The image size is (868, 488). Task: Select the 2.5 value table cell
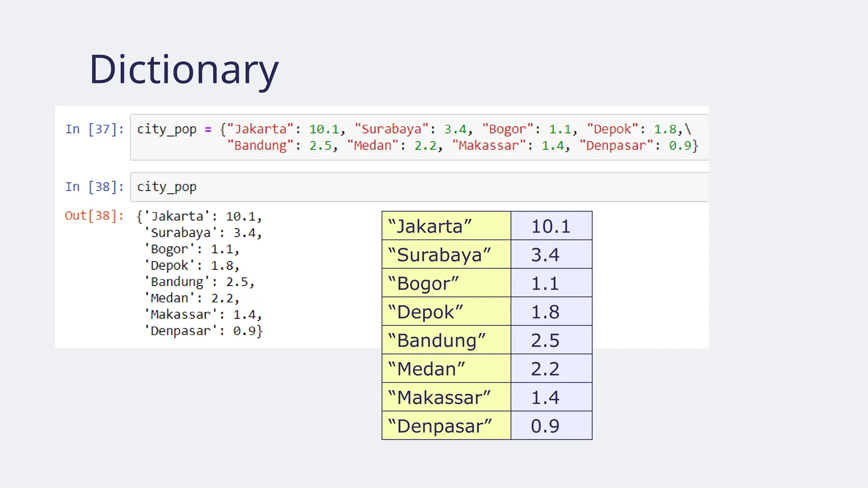point(551,340)
